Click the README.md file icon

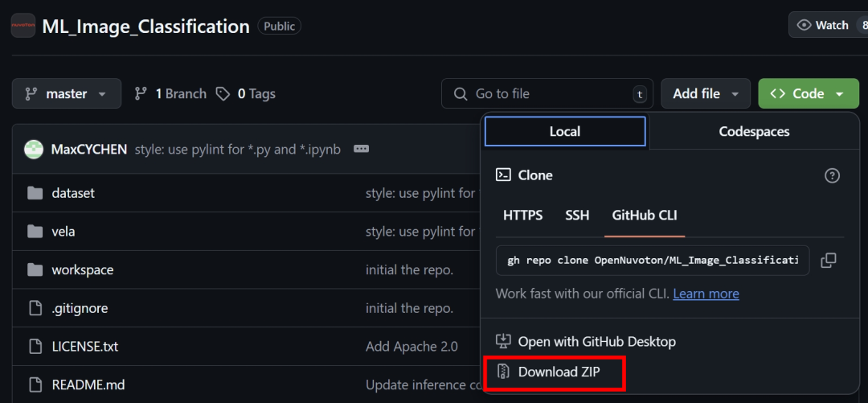[x=35, y=384]
